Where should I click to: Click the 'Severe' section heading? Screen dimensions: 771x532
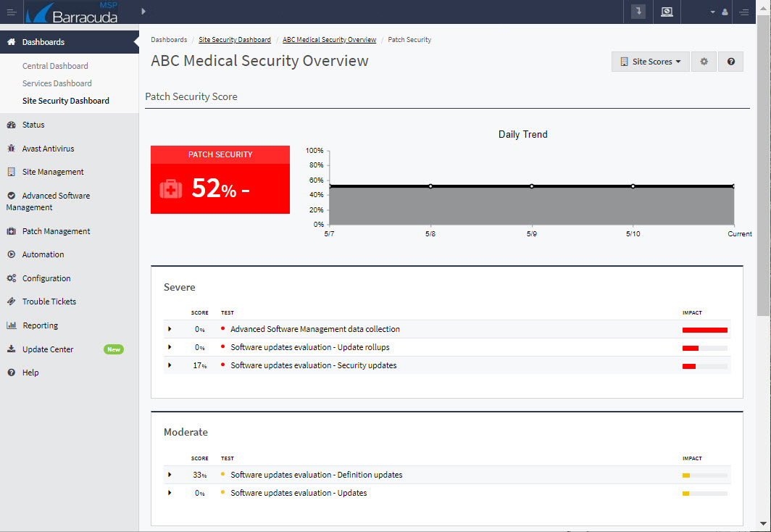click(180, 287)
